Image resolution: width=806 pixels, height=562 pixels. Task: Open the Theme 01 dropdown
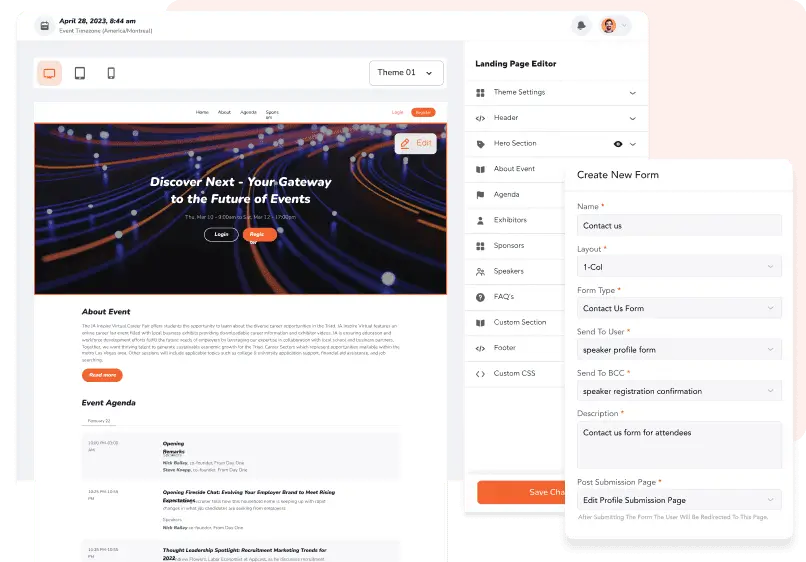point(406,73)
